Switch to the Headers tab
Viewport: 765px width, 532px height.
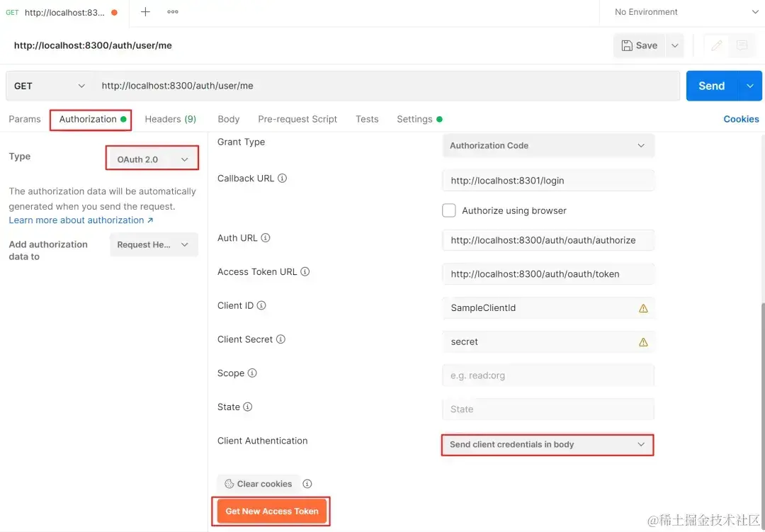[x=170, y=119]
